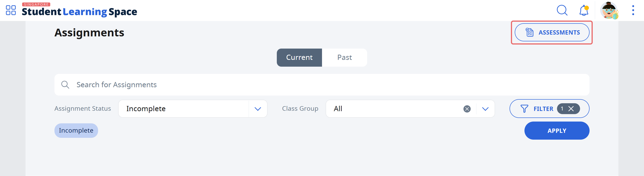Open the user profile avatar
This screenshot has width=644, height=176.
pos(609,10)
